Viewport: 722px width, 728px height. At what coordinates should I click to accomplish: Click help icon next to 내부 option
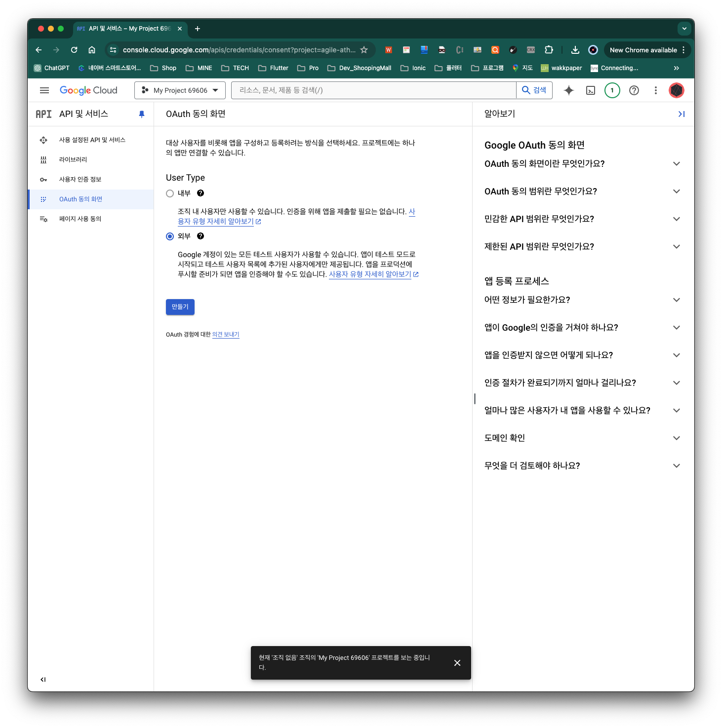pyautogui.click(x=201, y=193)
